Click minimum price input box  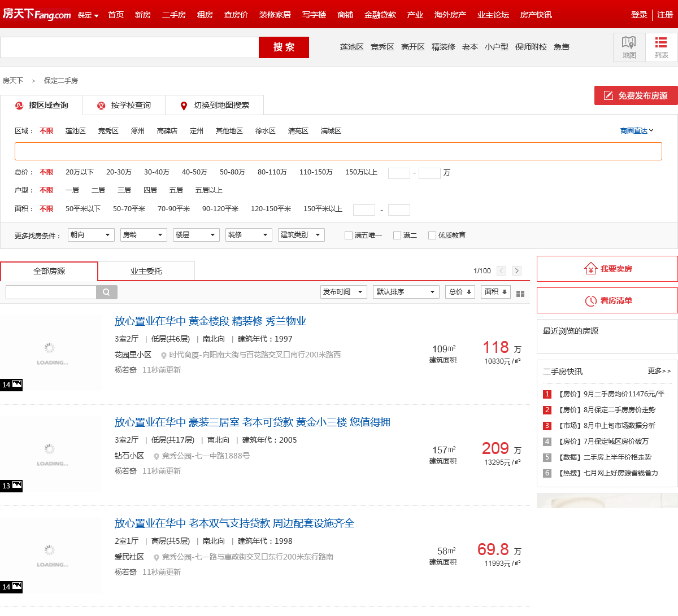click(399, 173)
